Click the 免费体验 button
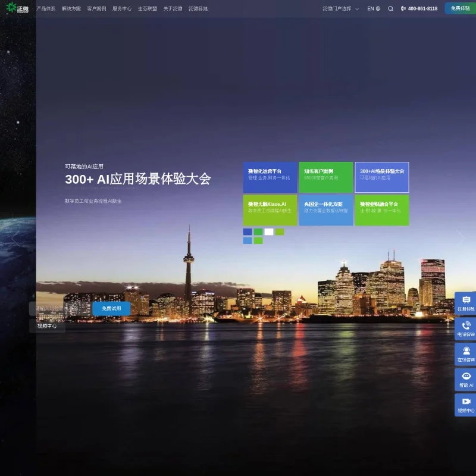Screen dimensions: 476x476 pos(460,8)
